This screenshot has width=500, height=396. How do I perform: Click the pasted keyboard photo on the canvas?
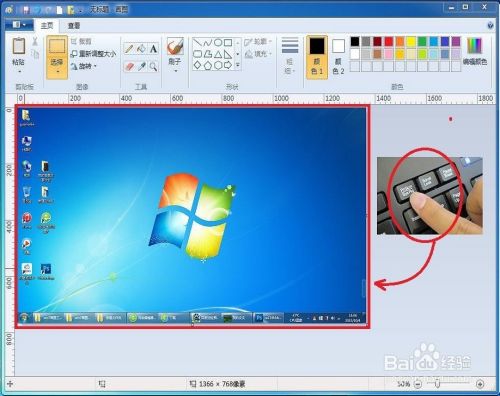tap(430, 196)
